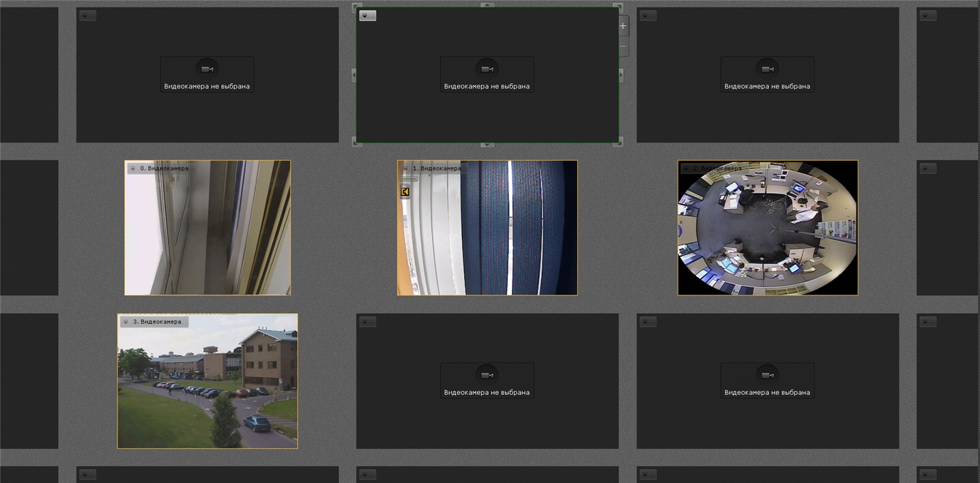
Task: Open menu button of the top-right empty cell
Action: pyautogui.click(x=648, y=16)
